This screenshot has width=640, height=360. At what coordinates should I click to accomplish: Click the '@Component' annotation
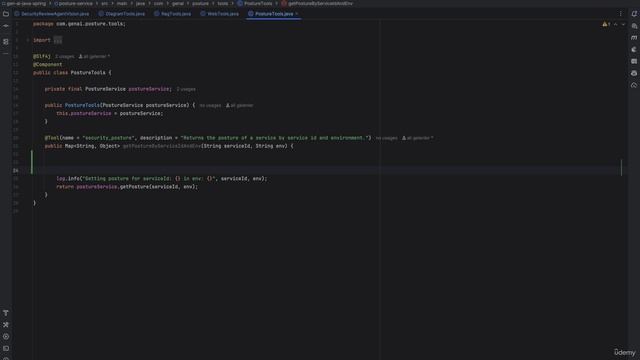pos(48,64)
